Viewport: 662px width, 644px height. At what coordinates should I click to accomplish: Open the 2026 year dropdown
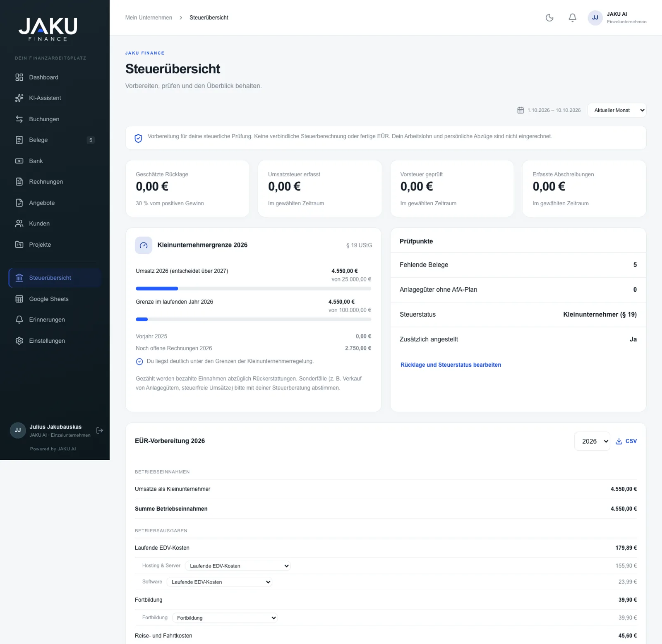pyautogui.click(x=592, y=441)
